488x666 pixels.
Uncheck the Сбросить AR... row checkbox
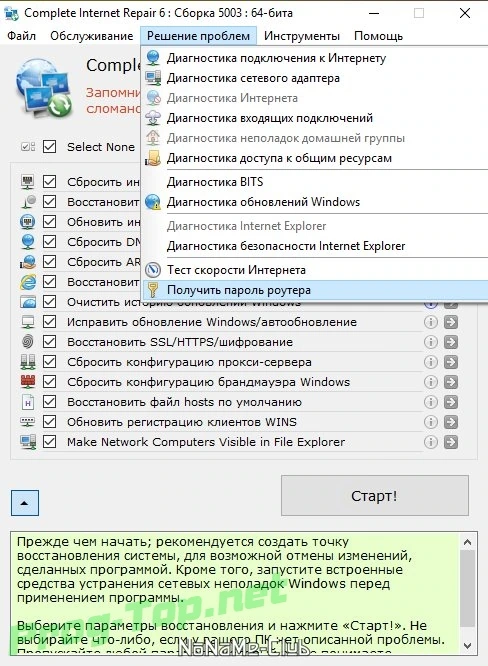coord(50,262)
